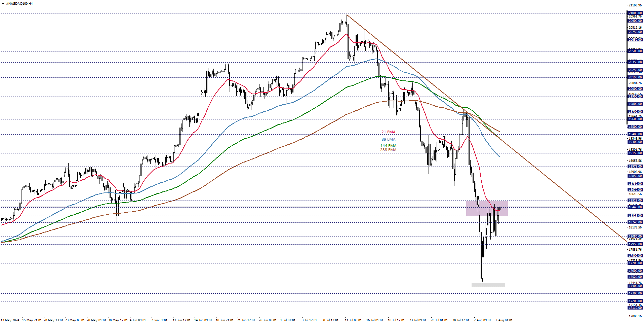The image size is (644, 324).
Task: Click the 18850.00 price level label
Action: (x=635, y=176)
